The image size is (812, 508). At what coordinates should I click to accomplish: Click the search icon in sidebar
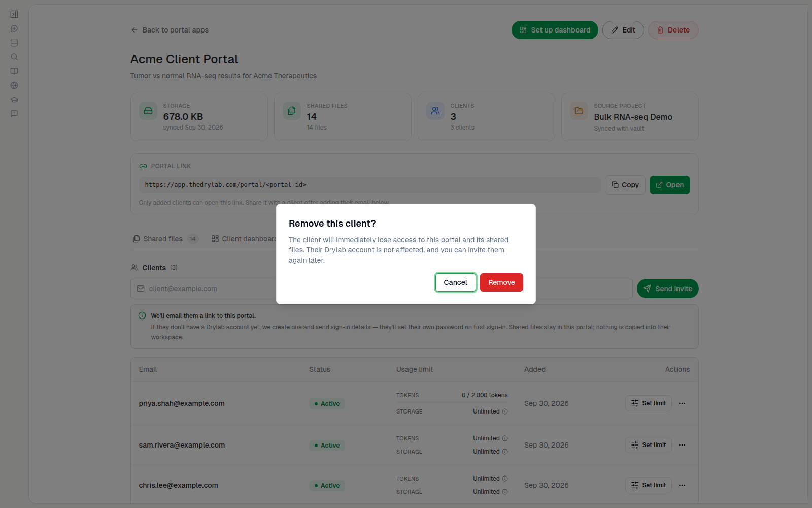[x=14, y=57]
